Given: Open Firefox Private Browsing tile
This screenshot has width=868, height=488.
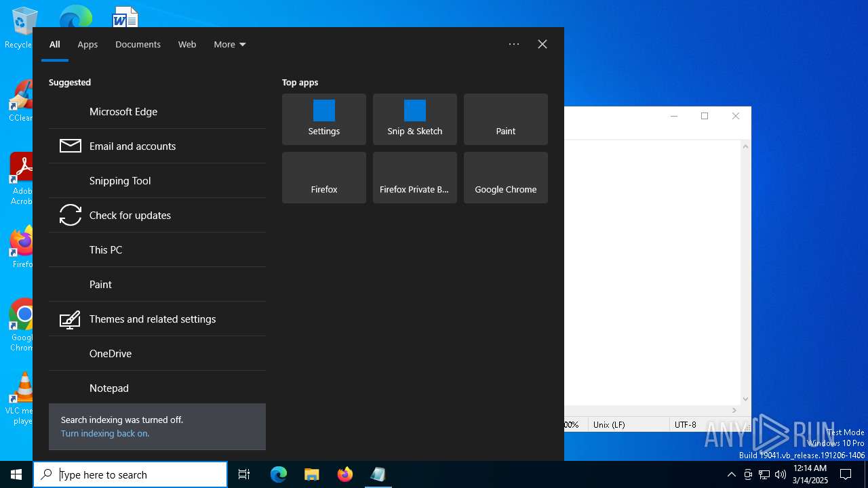Looking at the screenshot, I should pyautogui.click(x=415, y=178).
